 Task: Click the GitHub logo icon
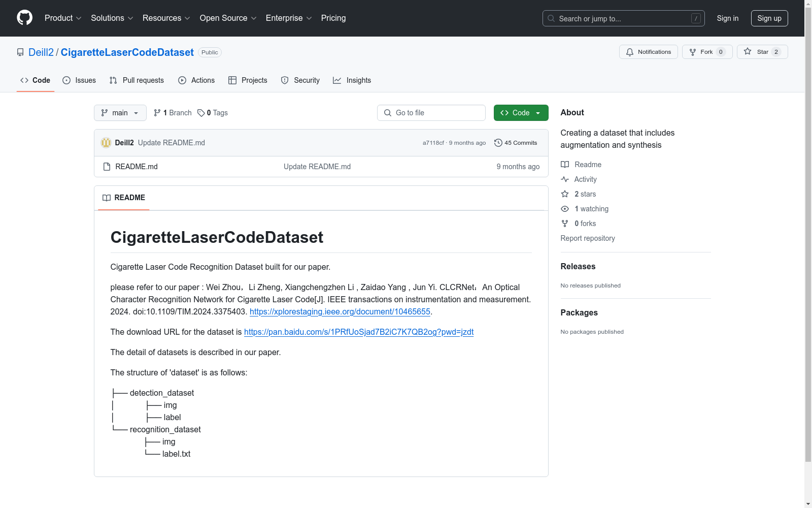point(24,18)
